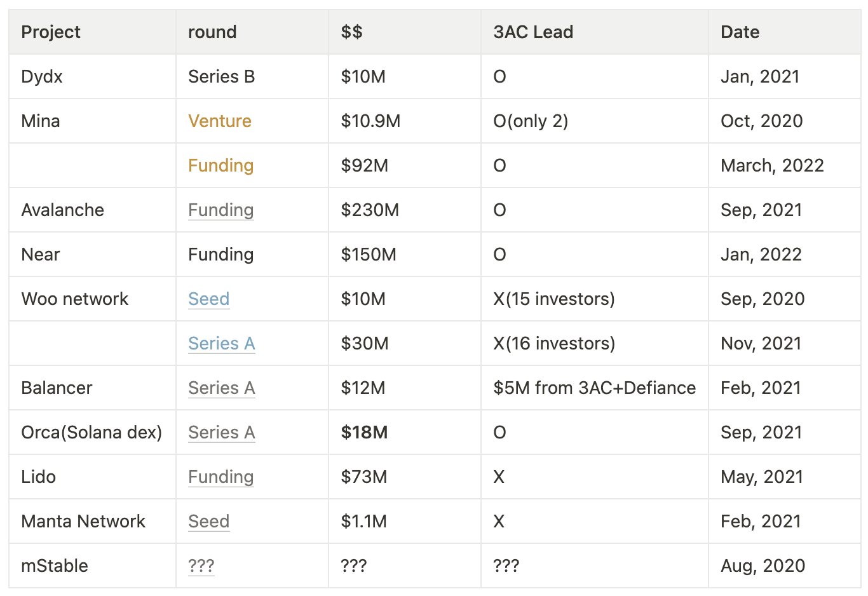Select the Project column header

(93, 32)
